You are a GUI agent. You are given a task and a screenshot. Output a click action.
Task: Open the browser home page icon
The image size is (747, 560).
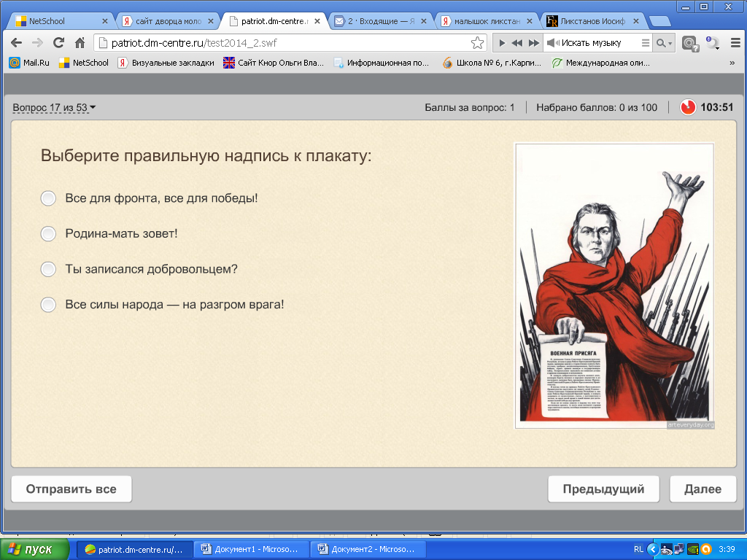[x=80, y=43]
